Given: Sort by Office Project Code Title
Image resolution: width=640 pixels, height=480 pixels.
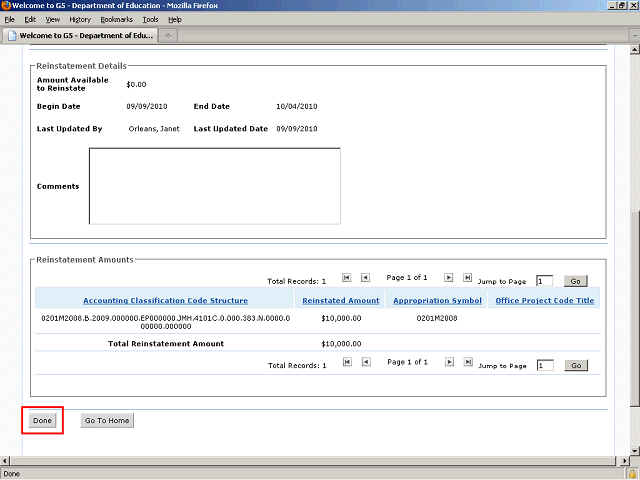Looking at the screenshot, I should (x=545, y=301).
